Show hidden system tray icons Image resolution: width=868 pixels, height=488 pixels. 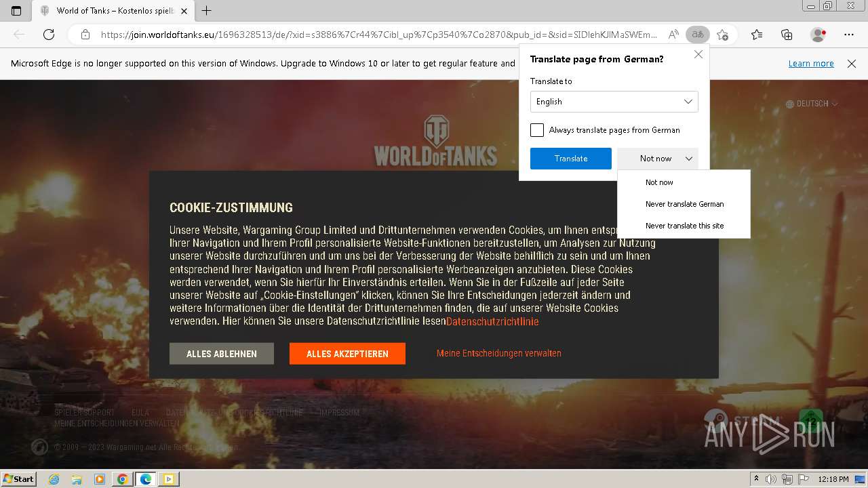pyautogui.click(x=757, y=479)
